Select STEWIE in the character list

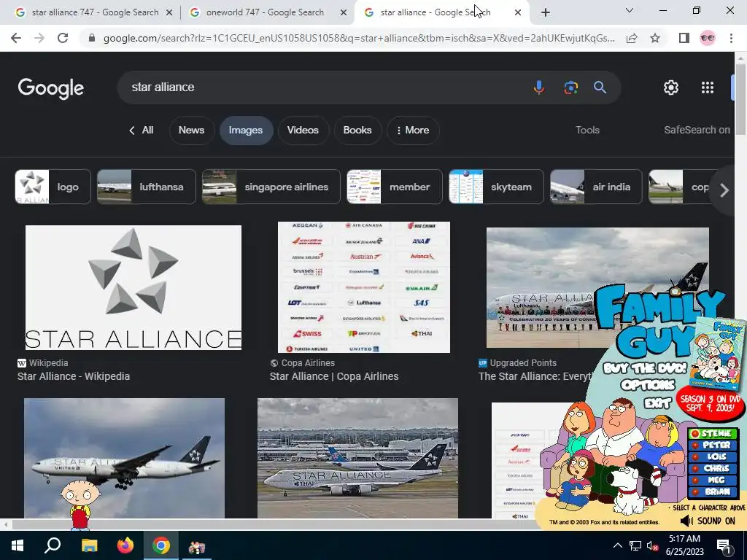click(x=713, y=434)
